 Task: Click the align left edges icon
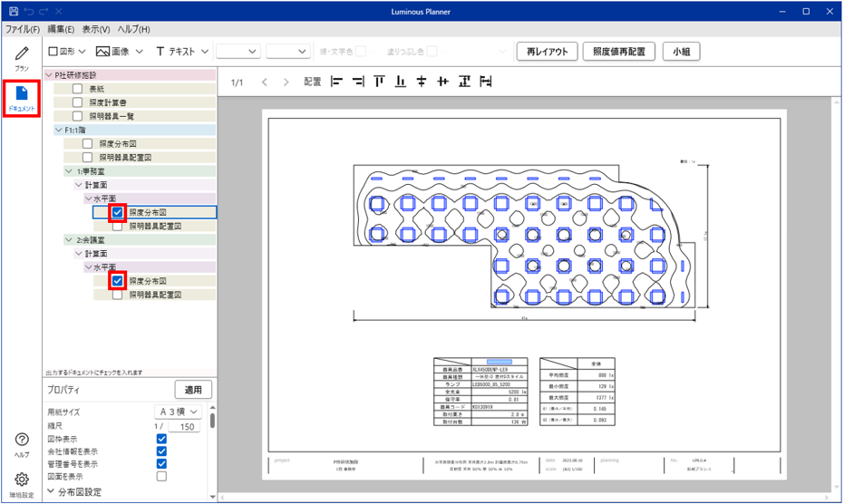(x=337, y=82)
